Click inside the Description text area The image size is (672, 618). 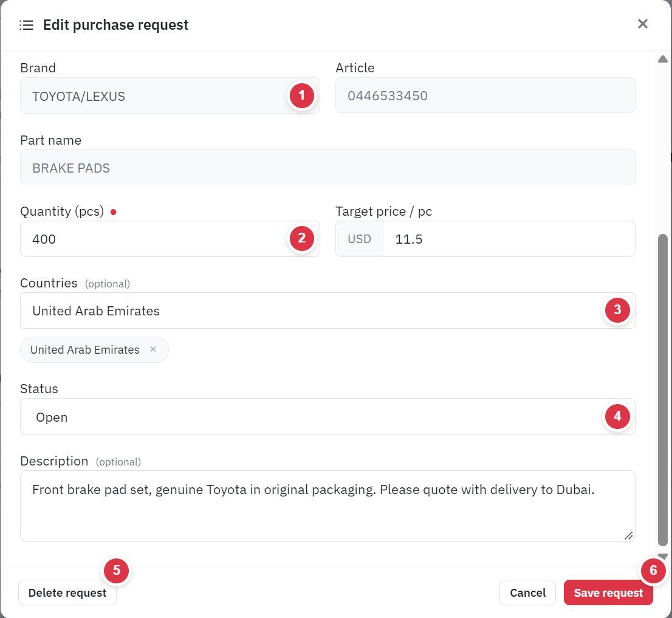point(327,506)
